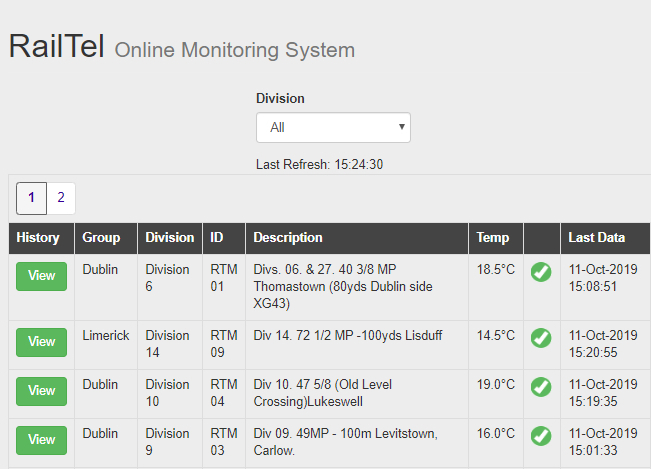View history for Thomastown RTM 01

coord(41,276)
